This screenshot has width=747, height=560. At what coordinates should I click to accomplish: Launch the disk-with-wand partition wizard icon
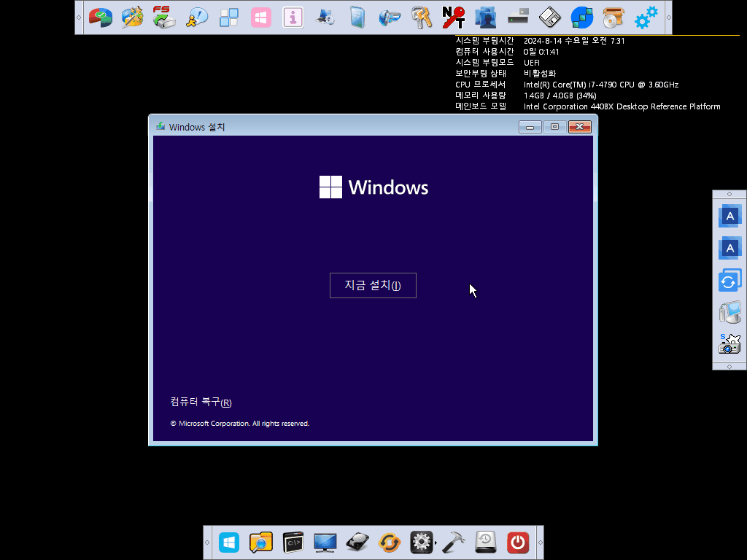(133, 17)
